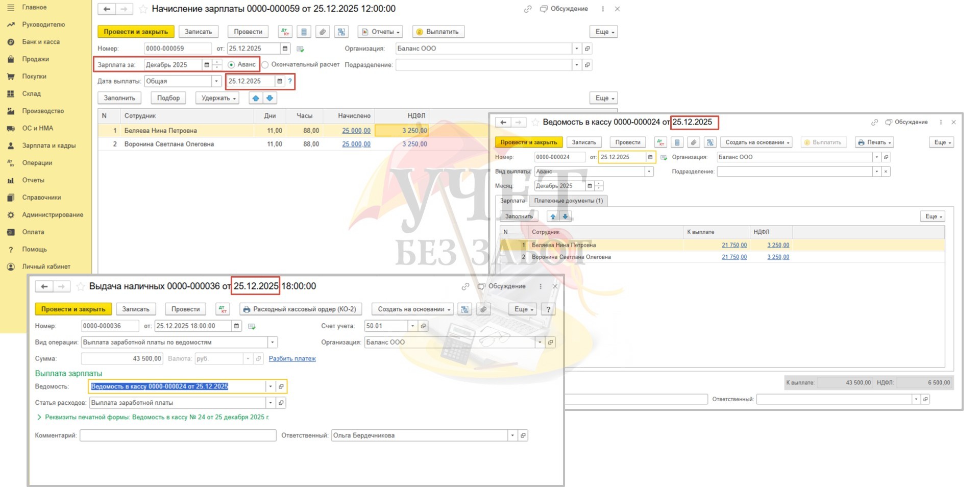The image size is (980, 487).
Task: Click the Разбить платеж link
Action: click(x=292, y=359)
